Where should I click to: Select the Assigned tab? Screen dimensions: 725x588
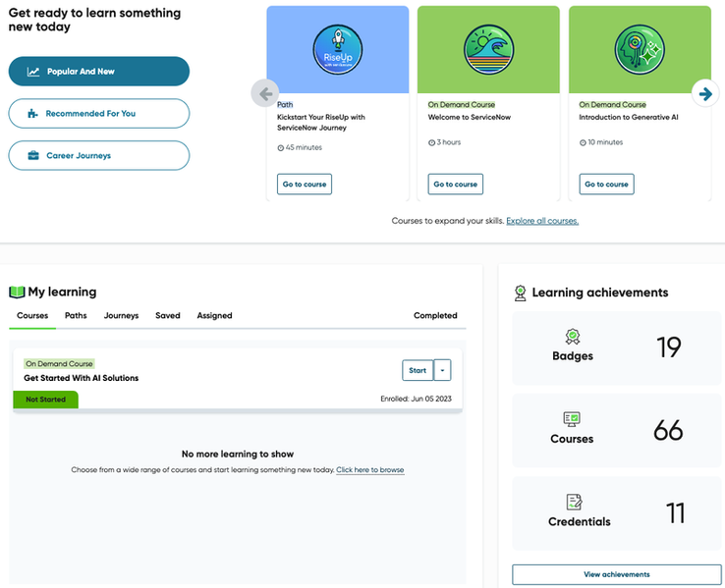[214, 315]
